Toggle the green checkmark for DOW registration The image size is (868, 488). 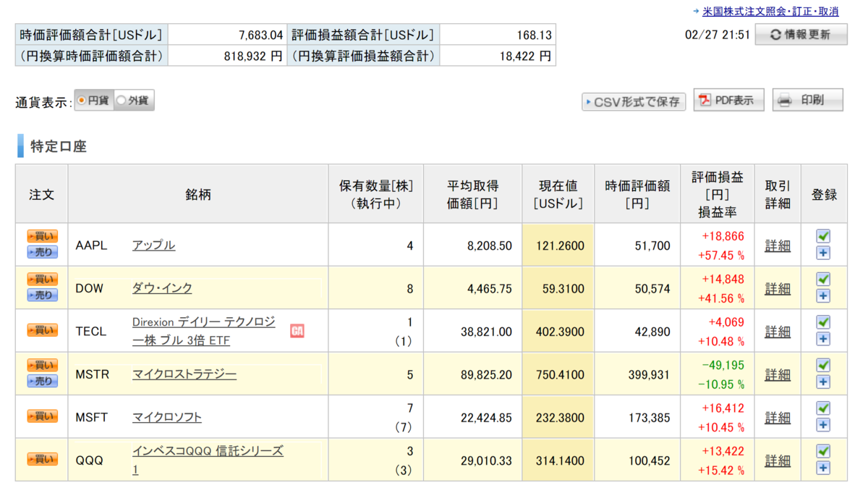tap(823, 279)
